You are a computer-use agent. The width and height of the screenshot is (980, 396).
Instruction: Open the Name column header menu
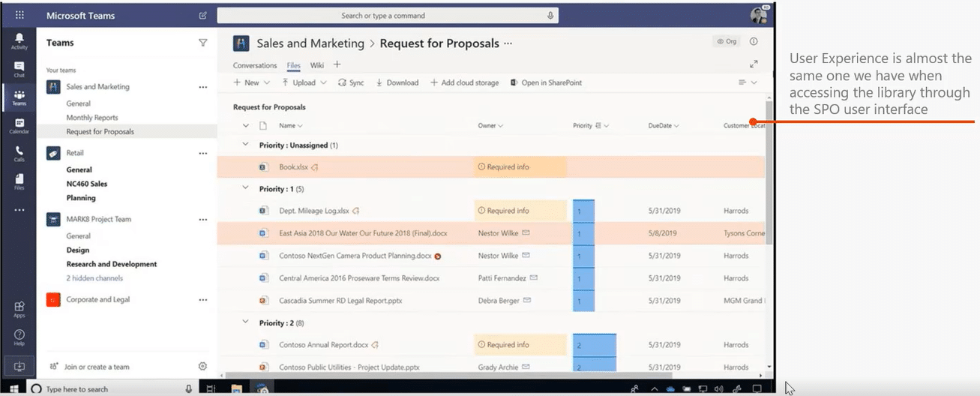coord(291,125)
